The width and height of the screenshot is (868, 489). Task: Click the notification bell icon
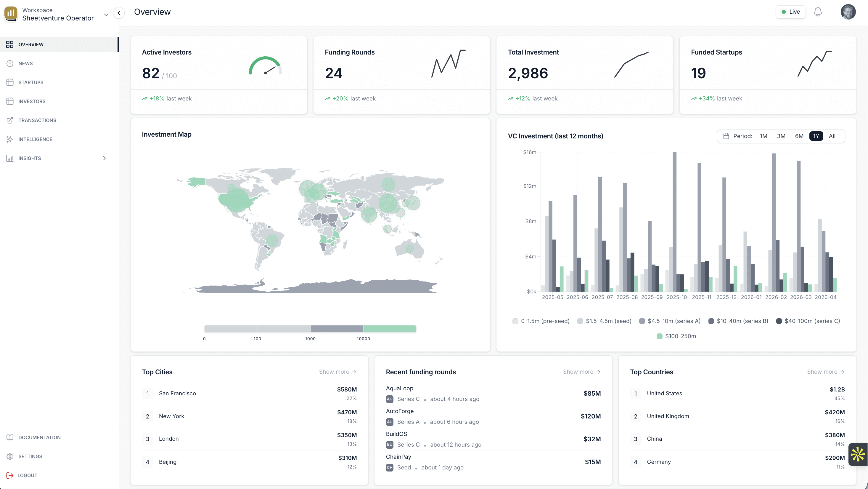point(818,12)
